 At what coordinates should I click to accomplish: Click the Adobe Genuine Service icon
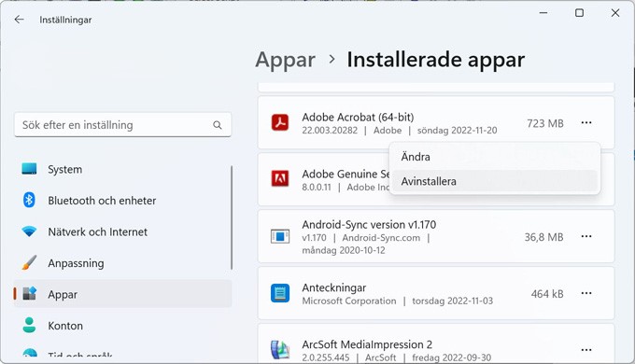point(280,178)
